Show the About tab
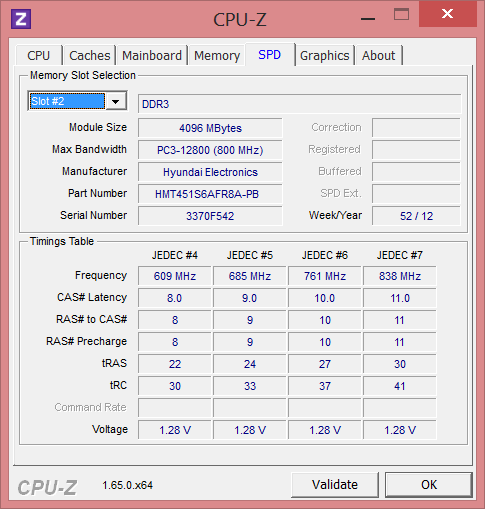 (378, 55)
